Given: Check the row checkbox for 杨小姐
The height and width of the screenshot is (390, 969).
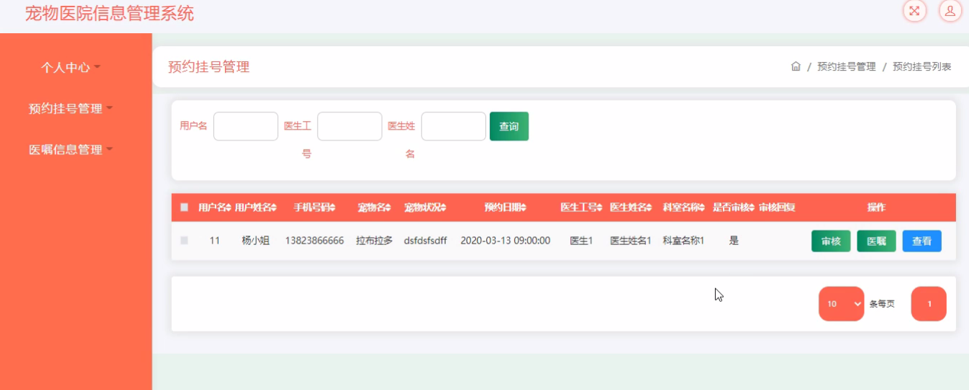Looking at the screenshot, I should (x=184, y=240).
